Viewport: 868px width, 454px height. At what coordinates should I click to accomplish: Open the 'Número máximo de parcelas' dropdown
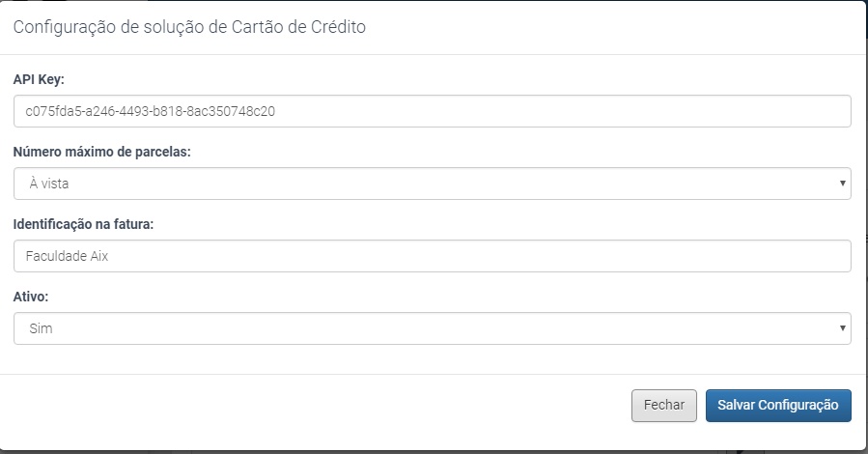coord(432,184)
